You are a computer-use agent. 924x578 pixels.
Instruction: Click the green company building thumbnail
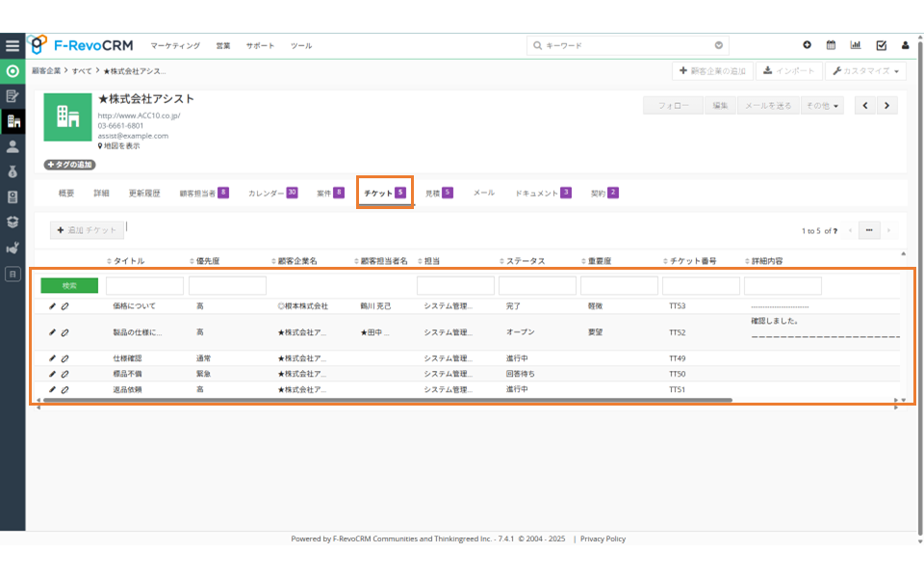click(x=67, y=117)
